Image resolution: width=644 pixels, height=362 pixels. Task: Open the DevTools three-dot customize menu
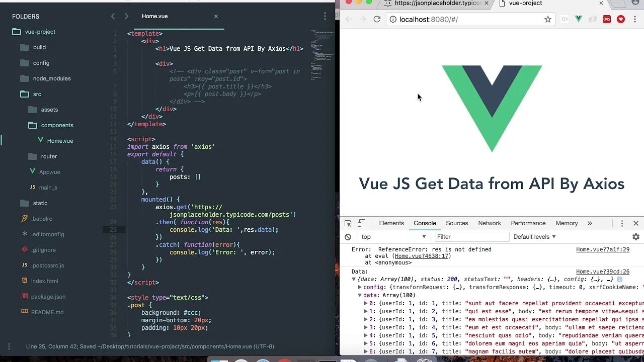[622, 223]
